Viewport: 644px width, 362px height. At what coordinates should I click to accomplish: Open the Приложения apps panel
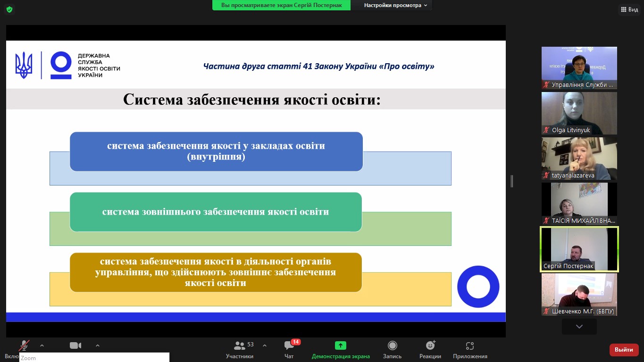[470, 349]
